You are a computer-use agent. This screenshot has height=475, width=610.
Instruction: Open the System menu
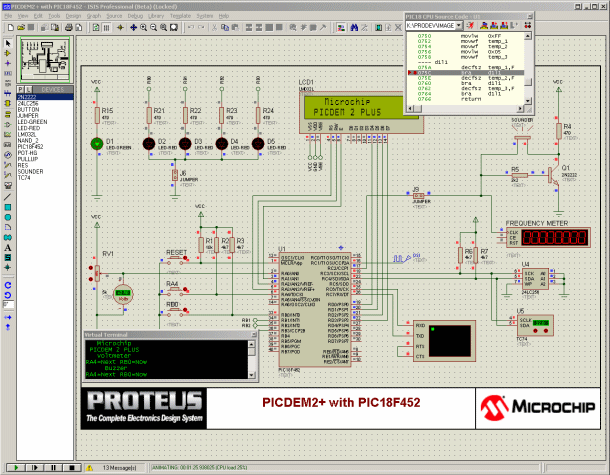(205, 16)
